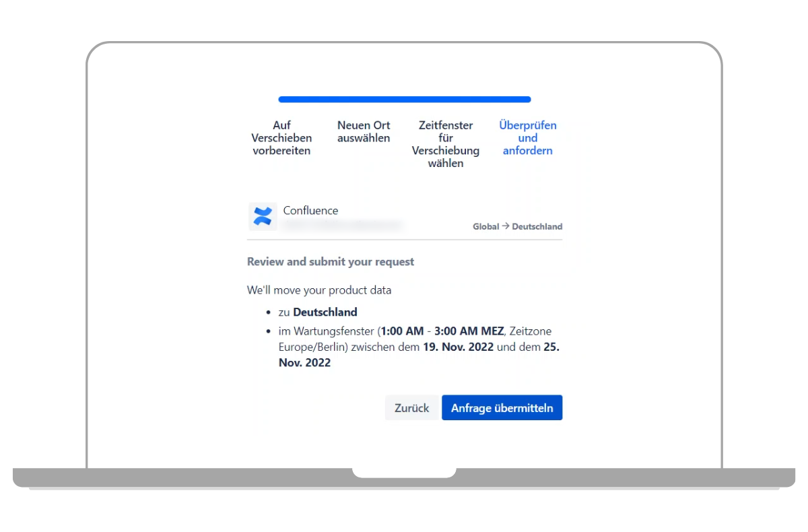Select the Neuen Ort auswählen step
The width and height of the screenshot is (808, 532).
[x=364, y=131]
